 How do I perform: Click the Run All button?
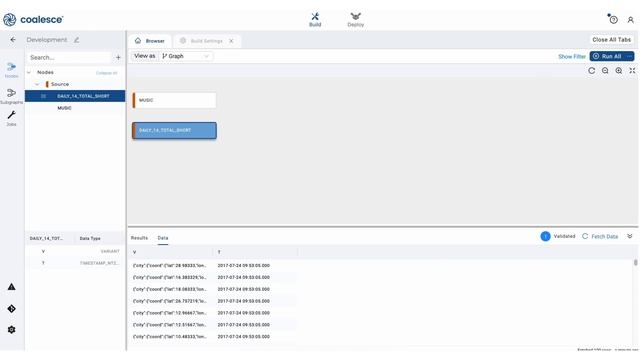pyautogui.click(x=608, y=56)
